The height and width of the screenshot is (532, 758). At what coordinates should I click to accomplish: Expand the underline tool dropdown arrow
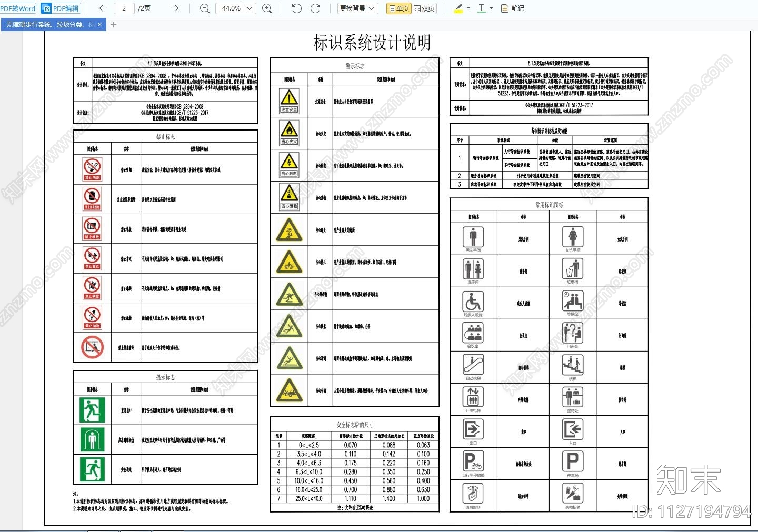[x=492, y=8]
